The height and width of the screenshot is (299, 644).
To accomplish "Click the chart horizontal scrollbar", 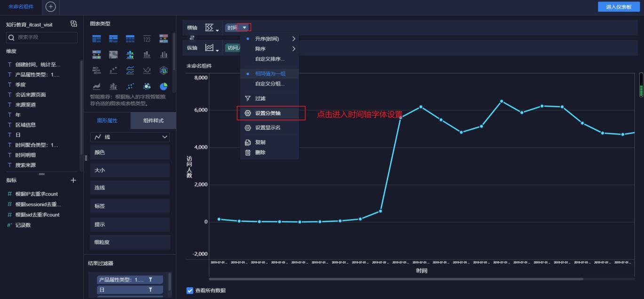I will (396, 279).
